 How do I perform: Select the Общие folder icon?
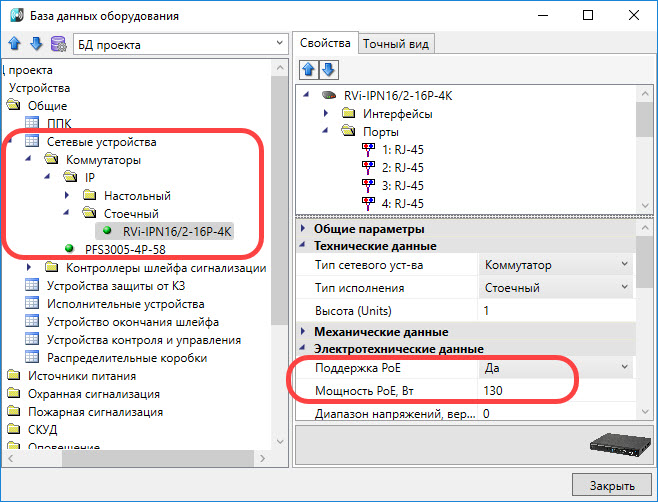point(13,105)
